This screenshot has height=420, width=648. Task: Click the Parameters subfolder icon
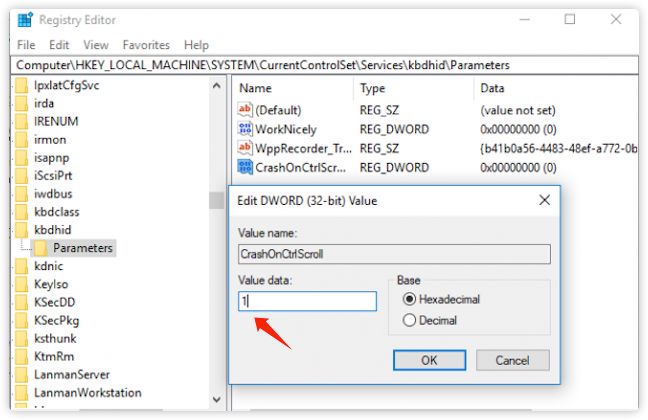coord(40,248)
